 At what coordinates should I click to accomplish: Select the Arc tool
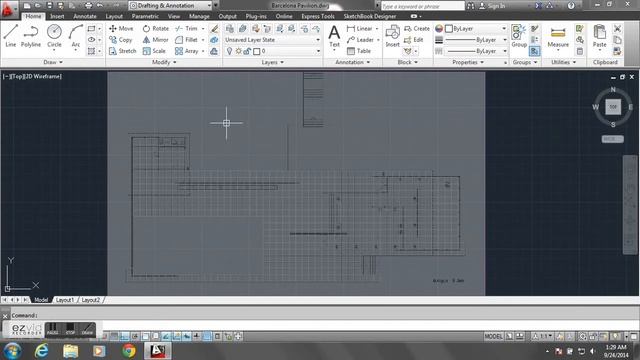(76, 36)
